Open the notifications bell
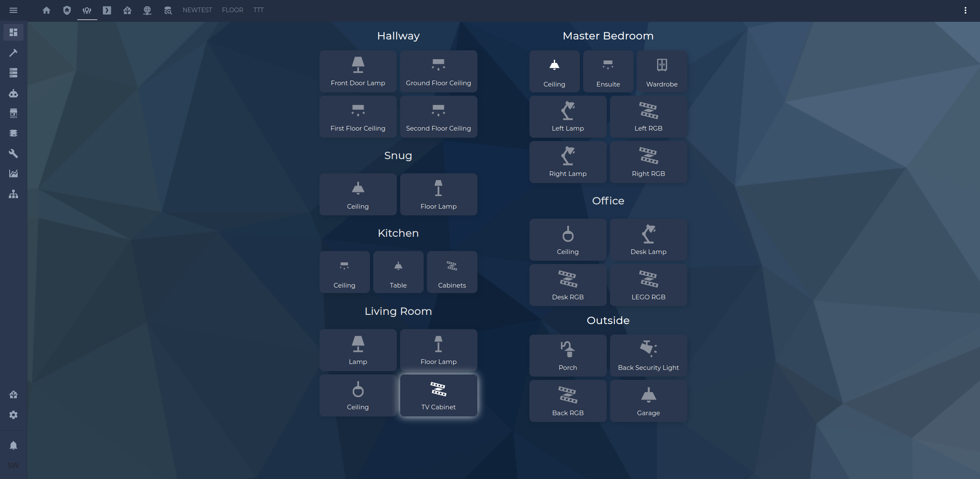 (13, 445)
